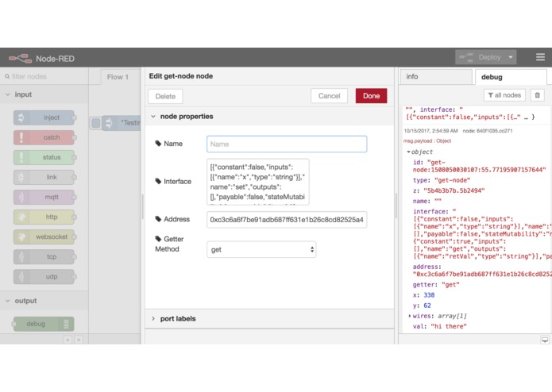Open the Getter Method dropdown
Viewport: 552px width, 392px height.
(x=261, y=250)
